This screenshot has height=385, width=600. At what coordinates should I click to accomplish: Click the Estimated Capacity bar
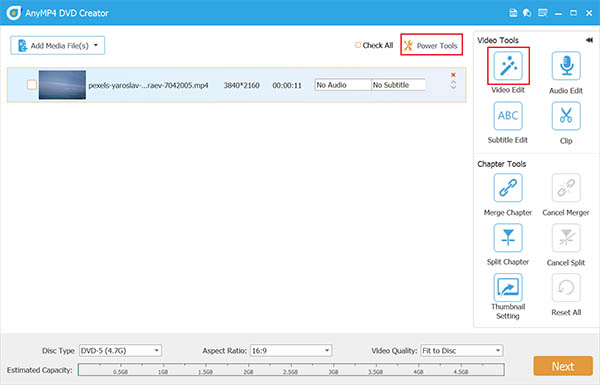click(291, 370)
